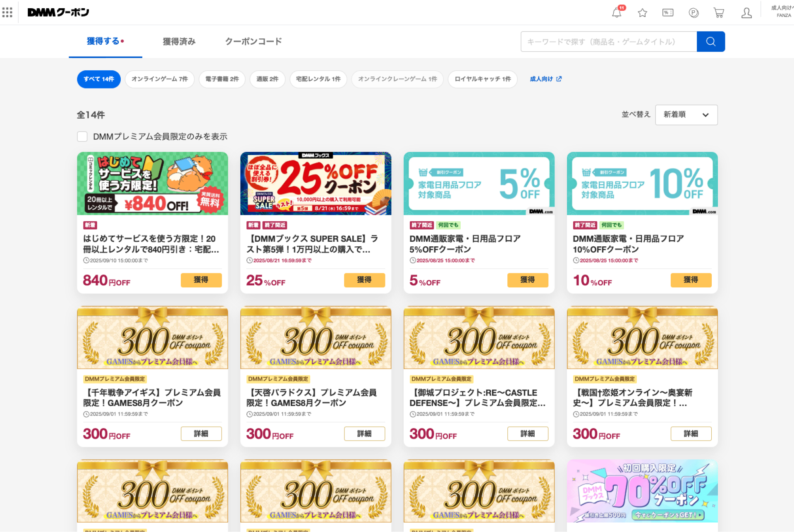794x532 pixels.
Task: Open the shopping cart icon
Action: [x=719, y=13]
